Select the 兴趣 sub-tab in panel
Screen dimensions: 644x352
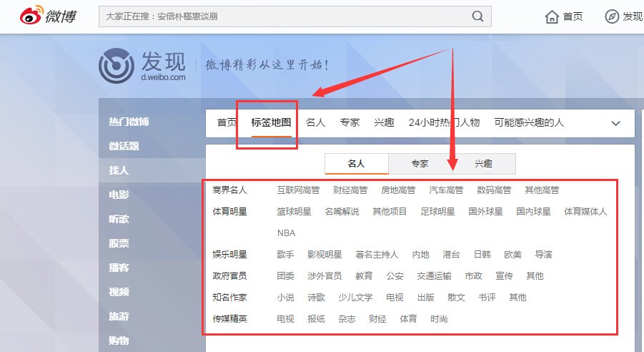point(483,164)
